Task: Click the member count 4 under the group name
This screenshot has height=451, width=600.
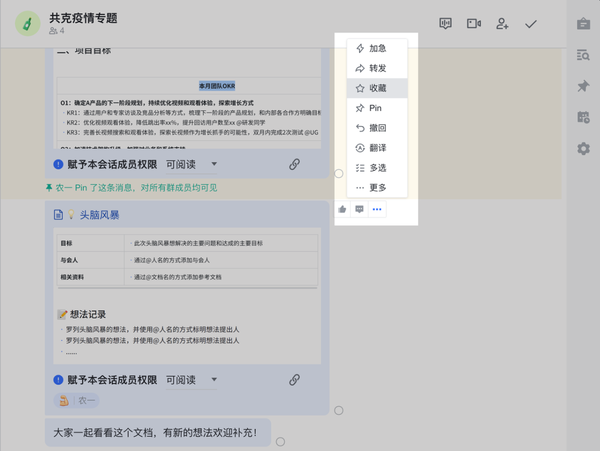Action: 57,31
